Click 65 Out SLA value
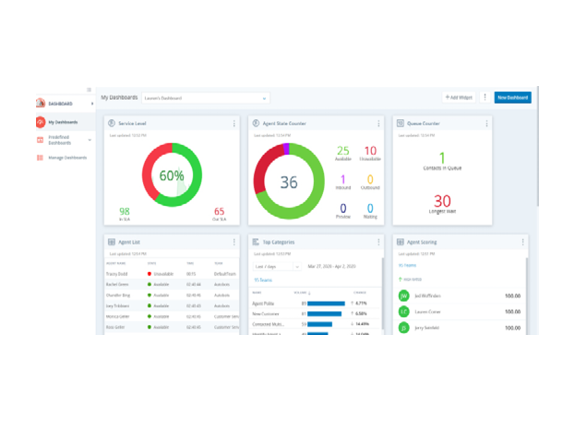Viewport: 575px width, 432px height. (219, 211)
